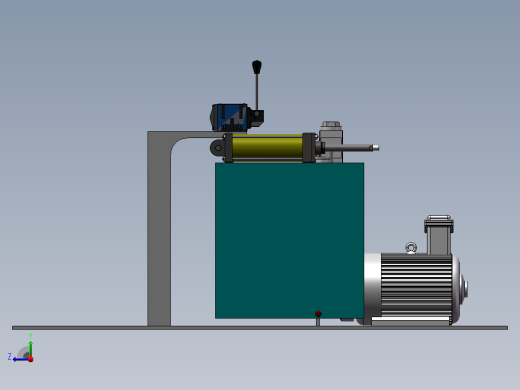Click the cylinder's rear clevis eye mount

[x=217, y=148]
